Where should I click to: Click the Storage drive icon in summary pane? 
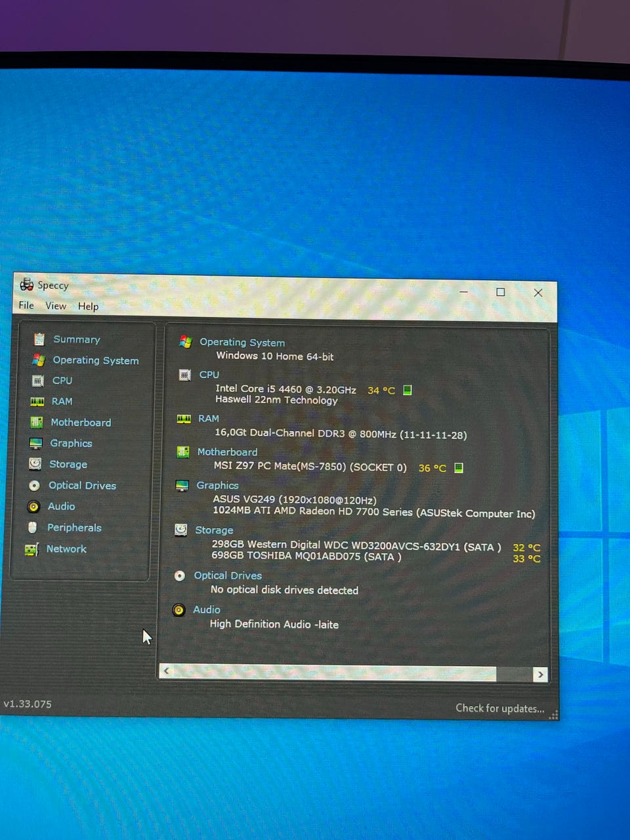181,530
